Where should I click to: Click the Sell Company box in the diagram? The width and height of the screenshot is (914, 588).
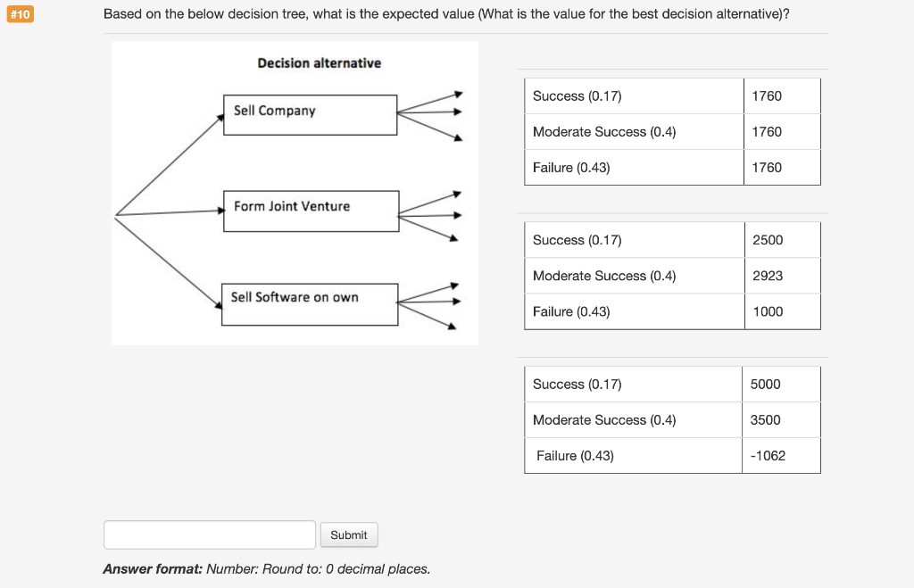point(310,114)
